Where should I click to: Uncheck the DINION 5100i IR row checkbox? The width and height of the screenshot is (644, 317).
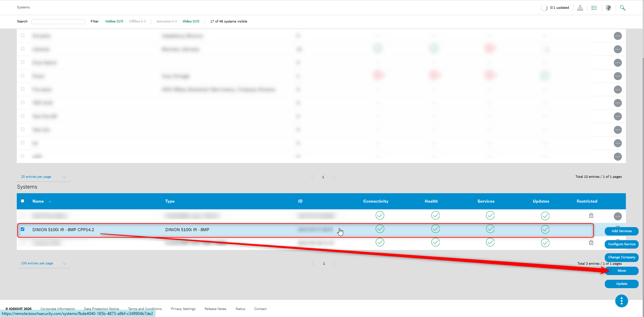coord(22,229)
